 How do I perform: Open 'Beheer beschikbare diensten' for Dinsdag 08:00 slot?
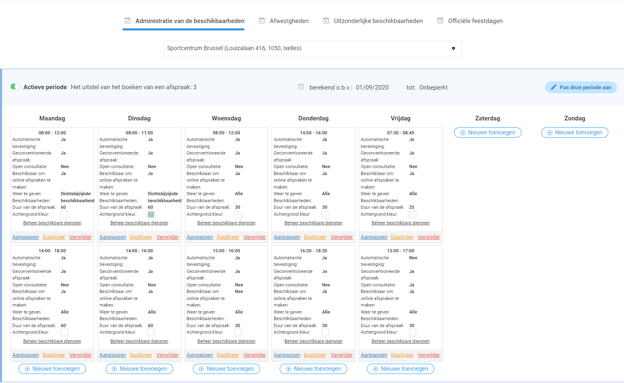[x=139, y=223]
